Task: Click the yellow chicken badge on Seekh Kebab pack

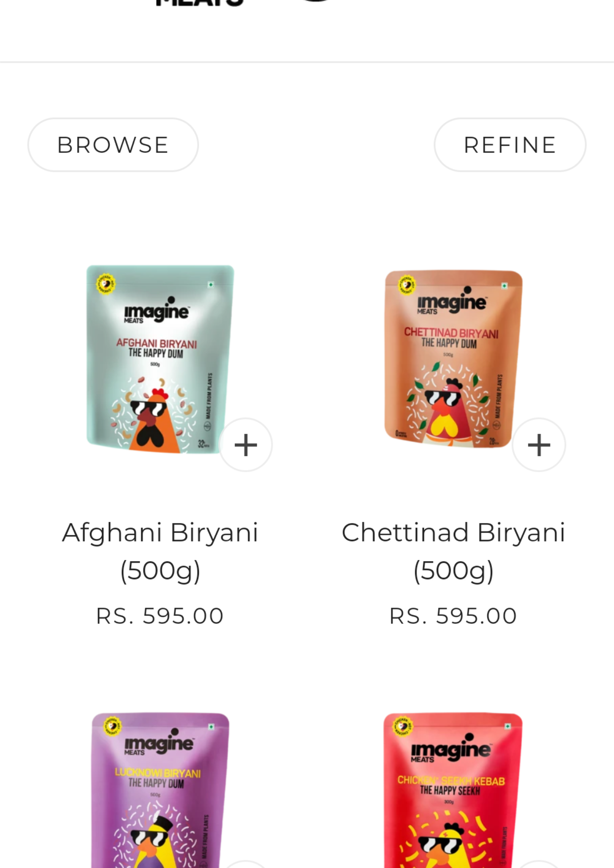Action: click(402, 726)
